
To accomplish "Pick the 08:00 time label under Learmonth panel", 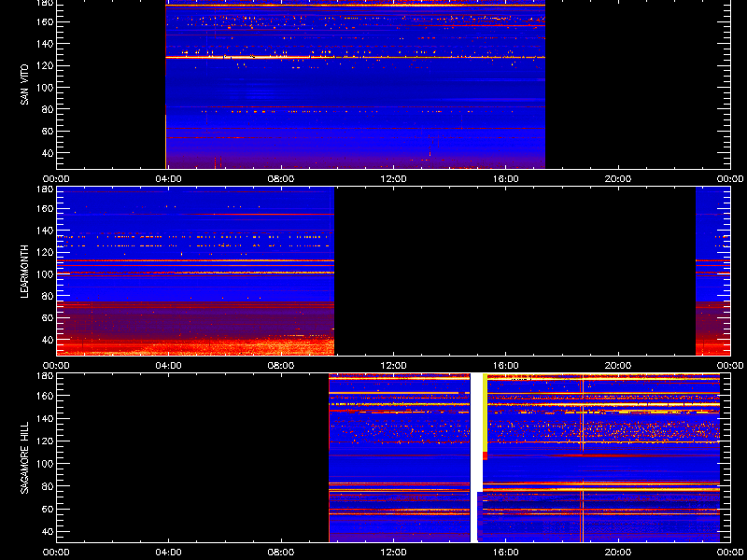I will 281,366.
